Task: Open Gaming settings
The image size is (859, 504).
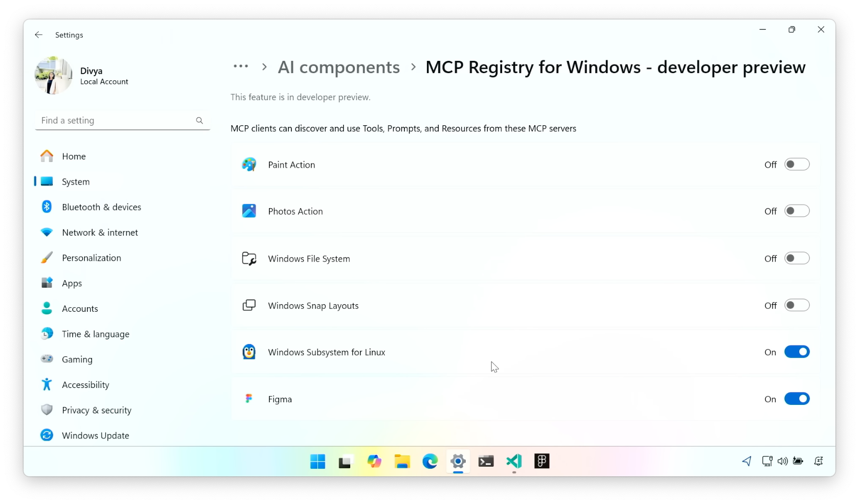Action: tap(123, 359)
